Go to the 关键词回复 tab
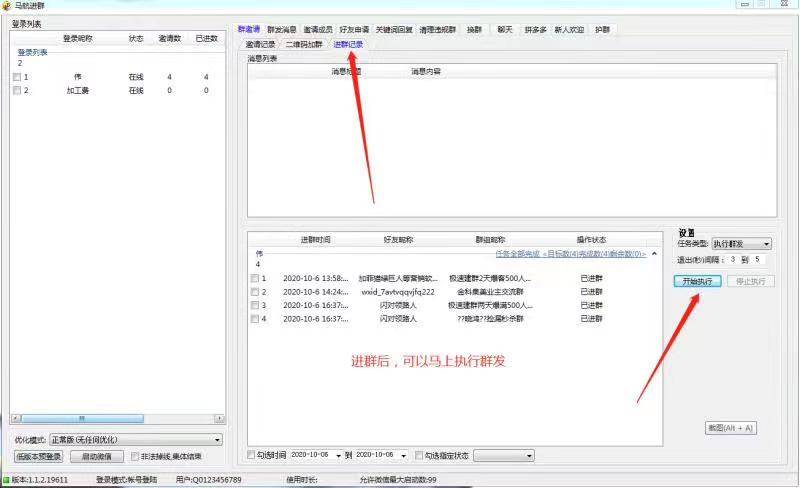Viewport: 800px width, 488px height. (x=395, y=30)
